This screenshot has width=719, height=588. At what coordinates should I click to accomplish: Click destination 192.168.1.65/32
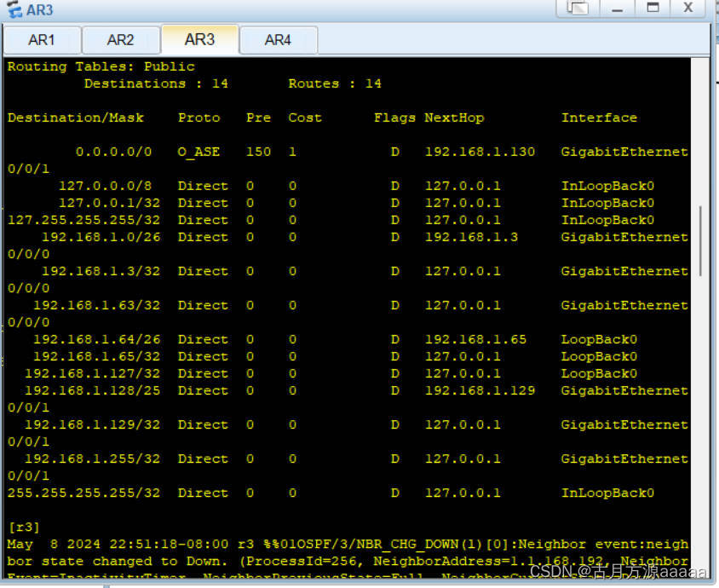click(x=97, y=356)
